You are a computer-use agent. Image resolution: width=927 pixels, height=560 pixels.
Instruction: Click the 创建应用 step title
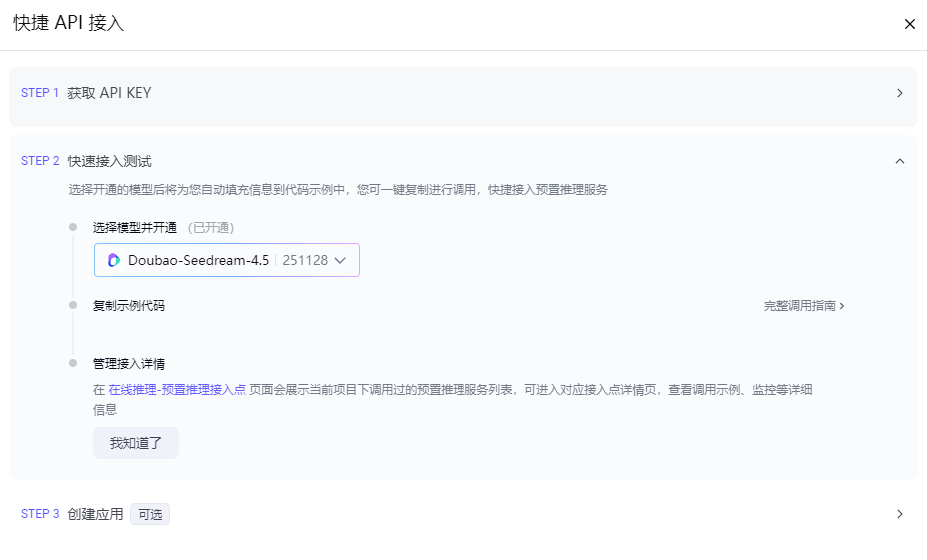[x=95, y=514]
